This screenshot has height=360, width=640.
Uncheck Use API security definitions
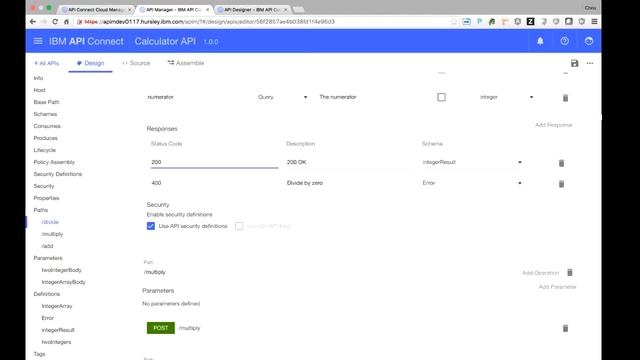tap(151, 226)
